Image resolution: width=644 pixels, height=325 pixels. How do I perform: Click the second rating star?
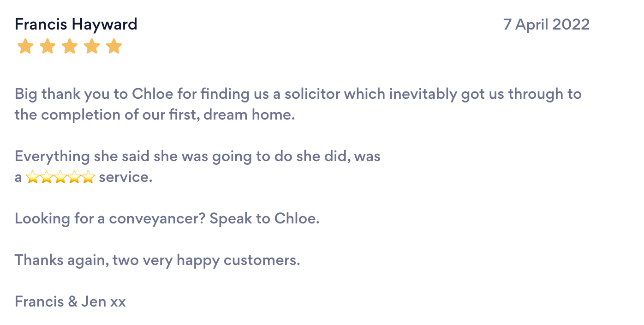click(x=48, y=47)
